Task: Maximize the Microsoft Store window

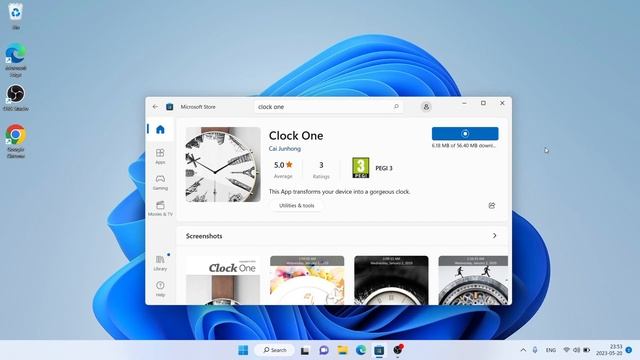Action: pyautogui.click(x=483, y=103)
